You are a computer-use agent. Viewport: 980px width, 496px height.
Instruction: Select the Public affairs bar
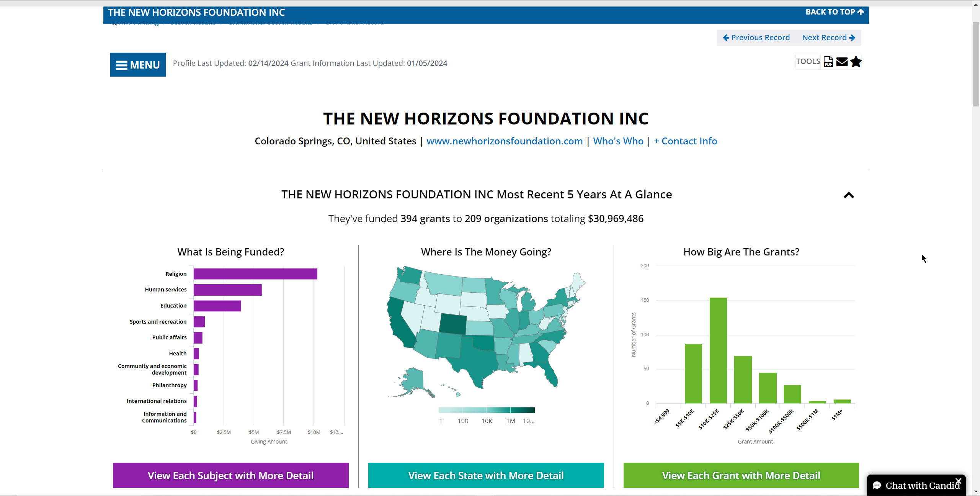[198, 338]
